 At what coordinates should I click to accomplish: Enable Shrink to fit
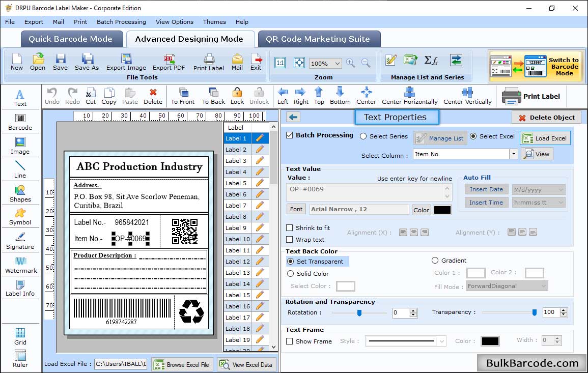pos(290,227)
